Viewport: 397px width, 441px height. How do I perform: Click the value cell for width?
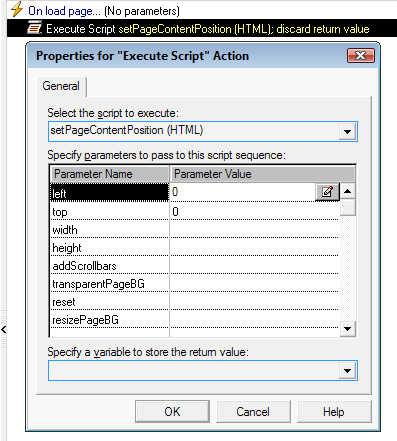255,229
